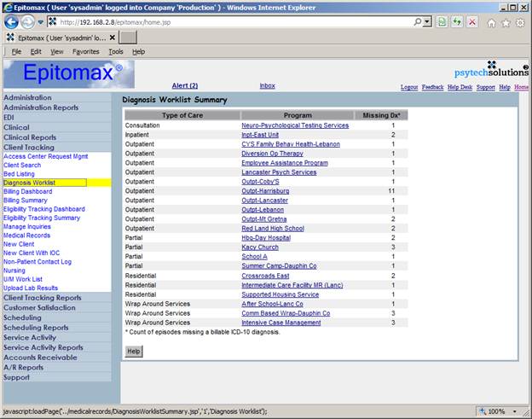Image resolution: width=532 pixels, height=419 pixels.
Task: Select Bed Listing in the sidebar
Action: pyautogui.click(x=19, y=173)
